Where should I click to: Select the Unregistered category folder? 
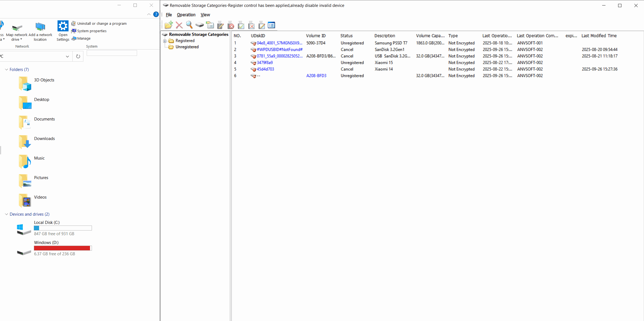click(187, 47)
